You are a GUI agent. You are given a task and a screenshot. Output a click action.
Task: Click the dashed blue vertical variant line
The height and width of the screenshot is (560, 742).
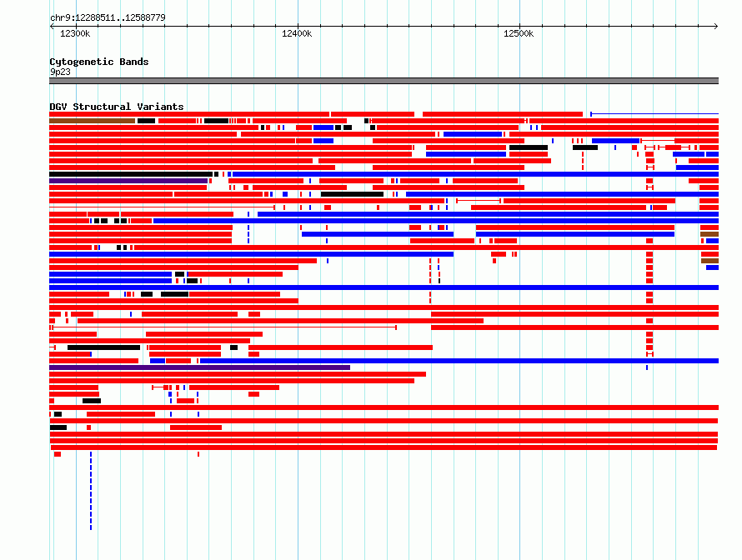(91, 491)
